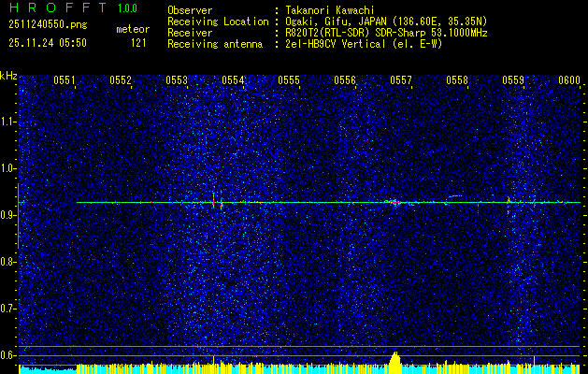Click the 0.9 kHz axis label
Viewport: 588px width, 374px height.
pos(7,215)
